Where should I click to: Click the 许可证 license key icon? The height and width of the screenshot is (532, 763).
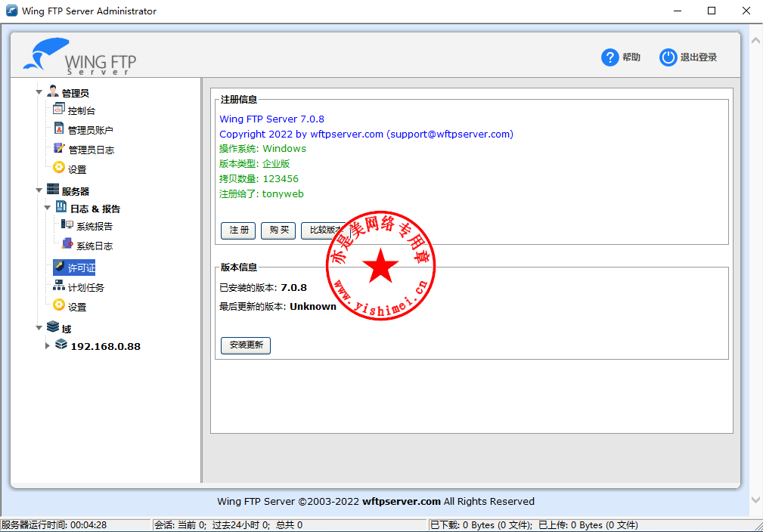pyautogui.click(x=59, y=267)
